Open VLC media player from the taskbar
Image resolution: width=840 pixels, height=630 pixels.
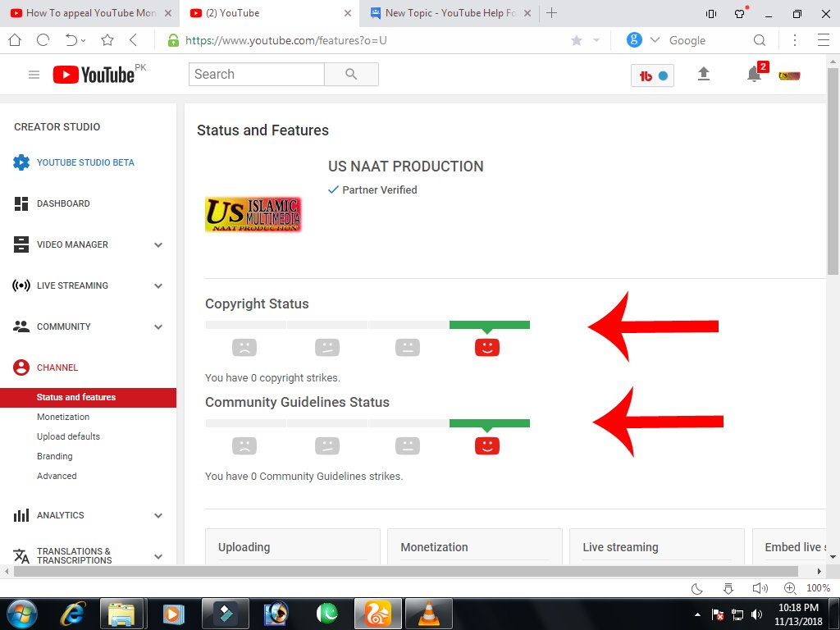click(428, 614)
